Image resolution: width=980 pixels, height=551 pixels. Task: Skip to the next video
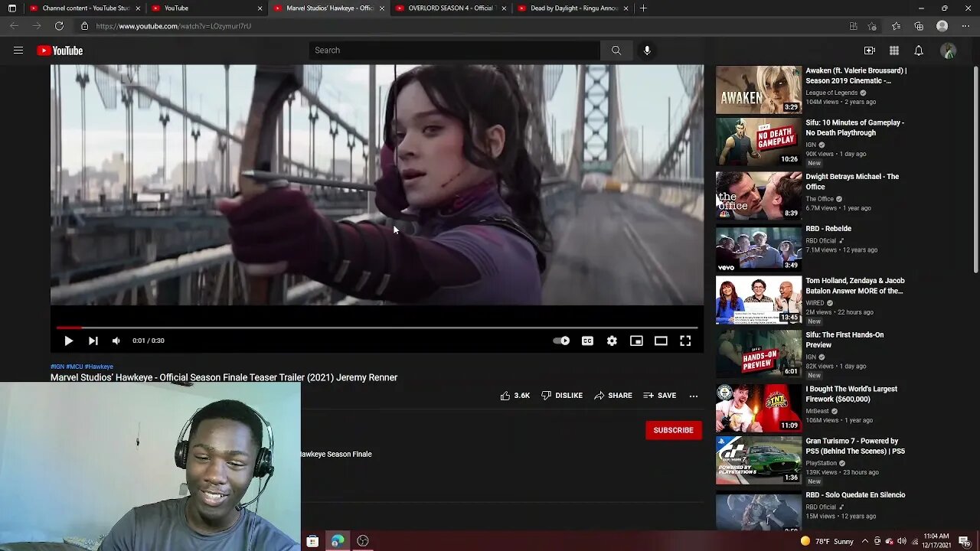(93, 341)
